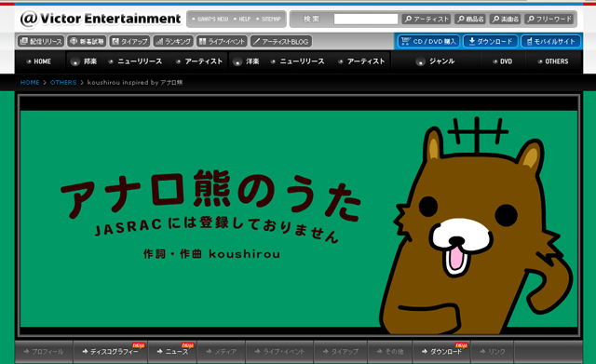
Task: Click HOME breadcrumb link
Action: pos(30,83)
